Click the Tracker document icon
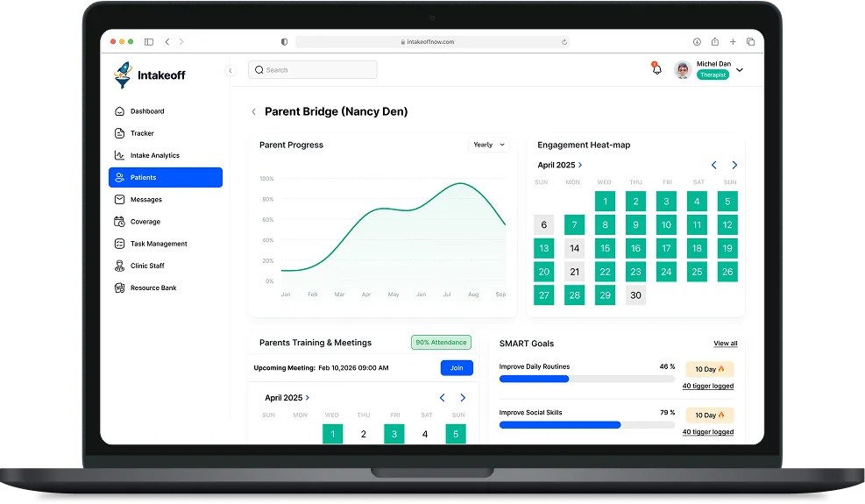 (119, 133)
